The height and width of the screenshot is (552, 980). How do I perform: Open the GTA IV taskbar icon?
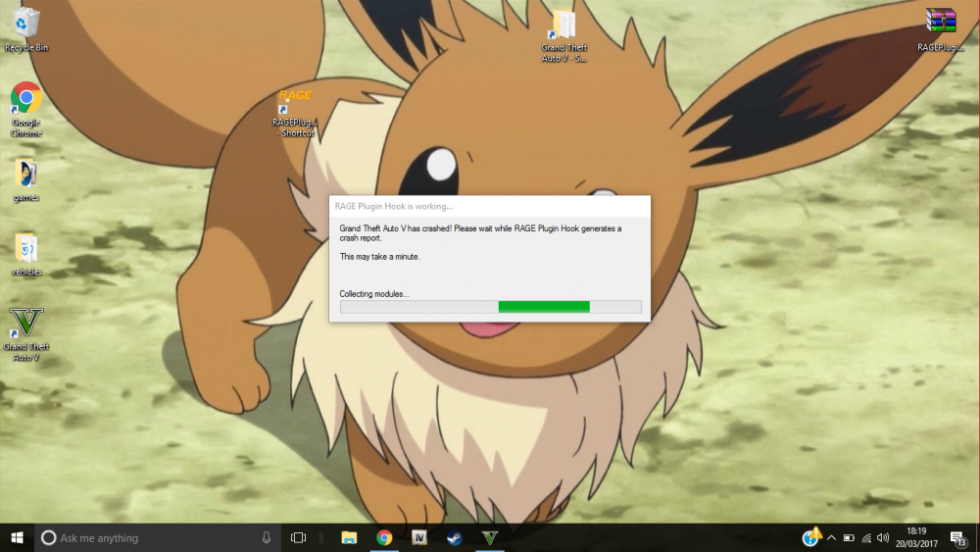pyautogui.click(x=419, y=537)
